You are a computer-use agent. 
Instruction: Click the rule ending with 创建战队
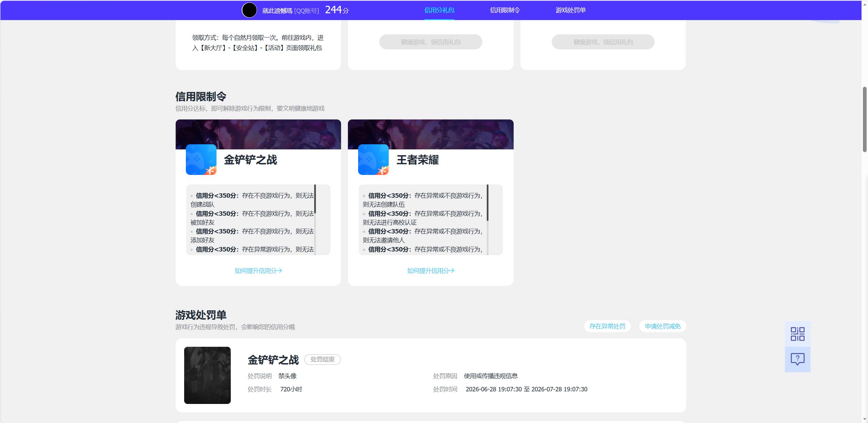pos(252,200)
